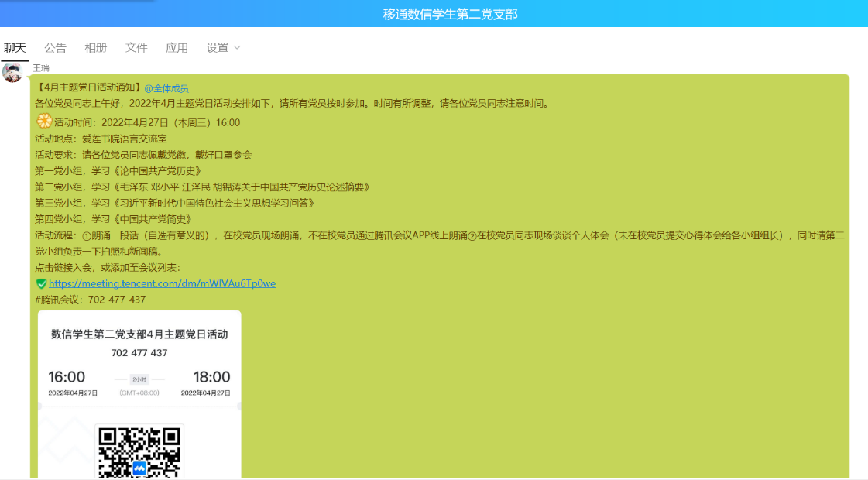Click the 16:00 start time on card

[x=67, y=377]
